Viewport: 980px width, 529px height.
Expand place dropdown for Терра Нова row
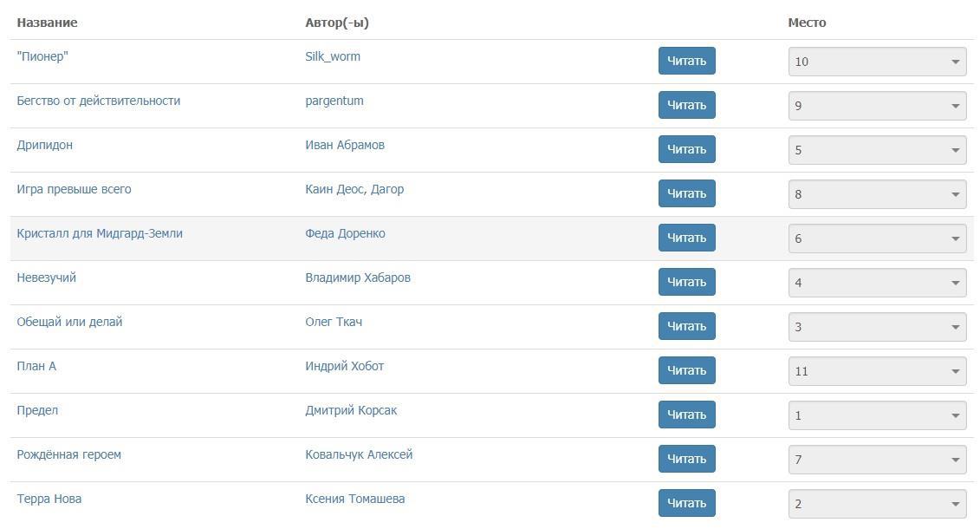877,504
